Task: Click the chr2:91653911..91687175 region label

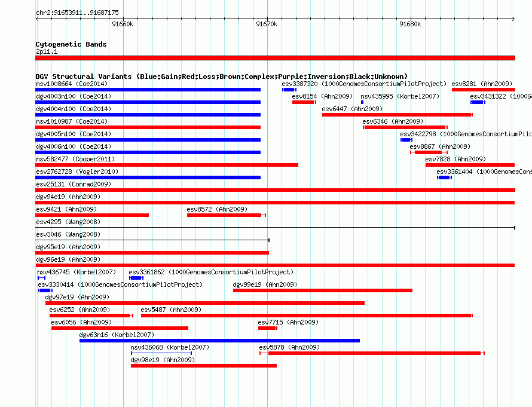Action: [77, 13]
